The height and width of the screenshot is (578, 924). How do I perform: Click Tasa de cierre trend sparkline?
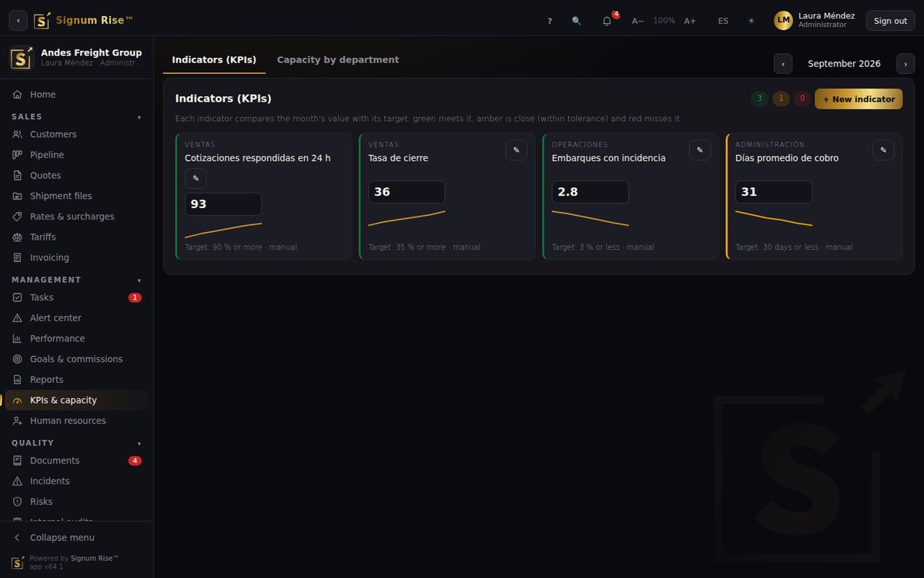tap(407, 218)
